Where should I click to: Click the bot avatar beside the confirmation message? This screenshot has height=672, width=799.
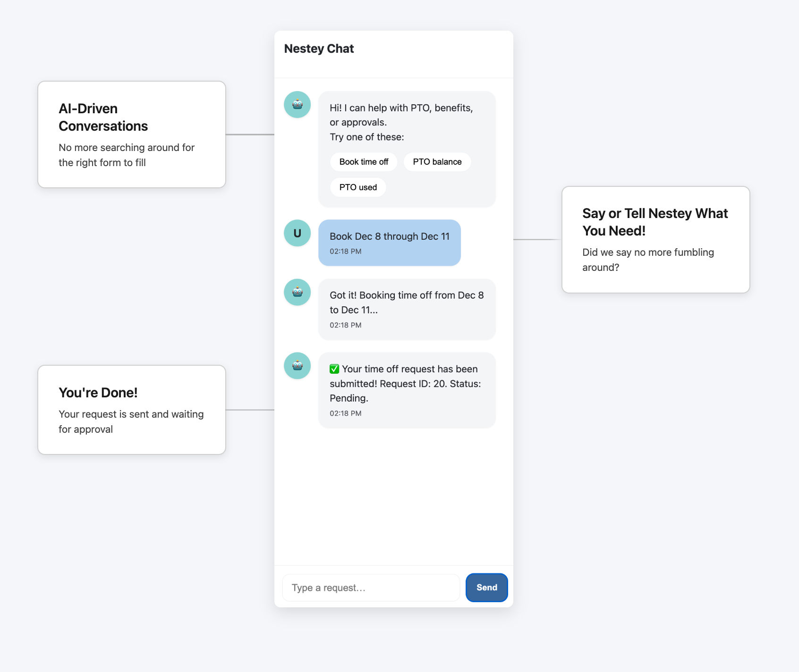click(297, 366)
